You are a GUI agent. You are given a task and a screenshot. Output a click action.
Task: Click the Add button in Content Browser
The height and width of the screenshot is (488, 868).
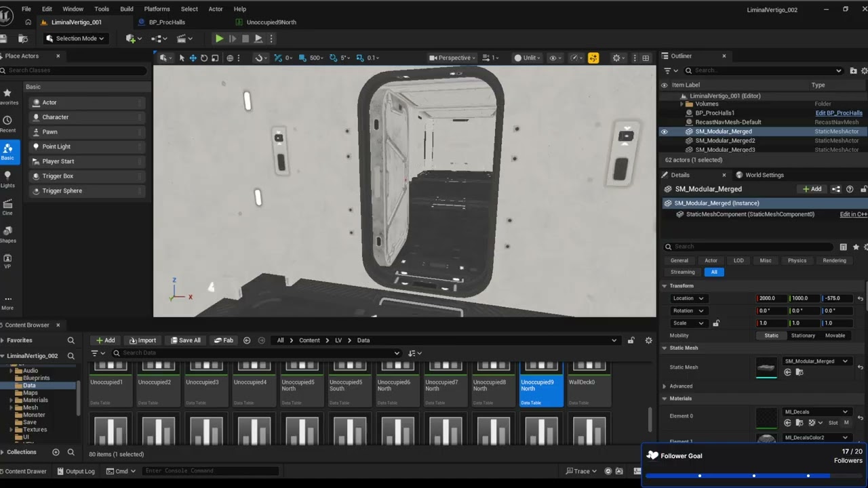pos(105,340)
